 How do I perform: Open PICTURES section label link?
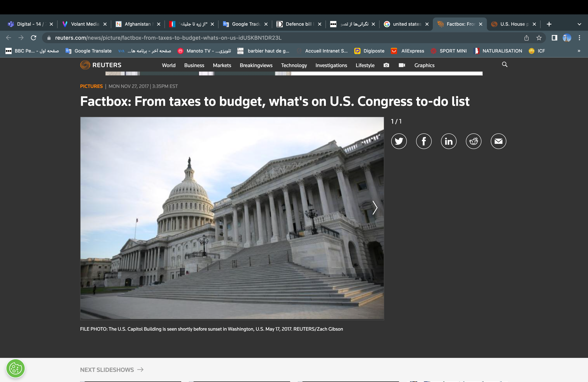click(91, 86)
